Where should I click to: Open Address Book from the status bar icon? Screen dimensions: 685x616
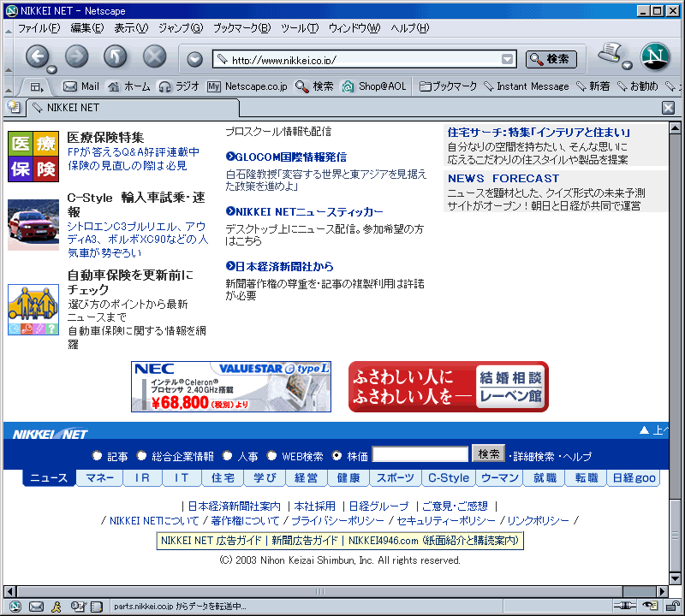pos(97,606)
